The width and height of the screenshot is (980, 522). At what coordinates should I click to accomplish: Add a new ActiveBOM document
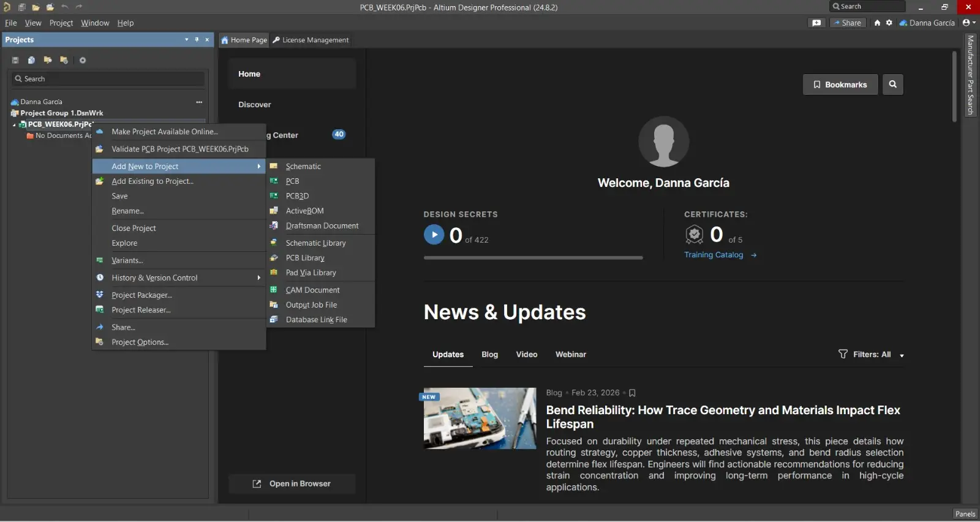[320, 211]
